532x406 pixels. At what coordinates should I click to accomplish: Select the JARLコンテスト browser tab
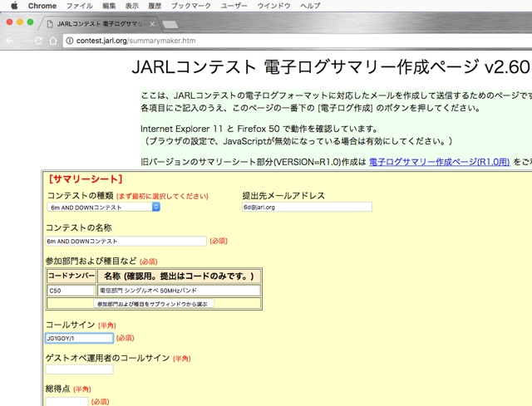(x=100, y=24)
